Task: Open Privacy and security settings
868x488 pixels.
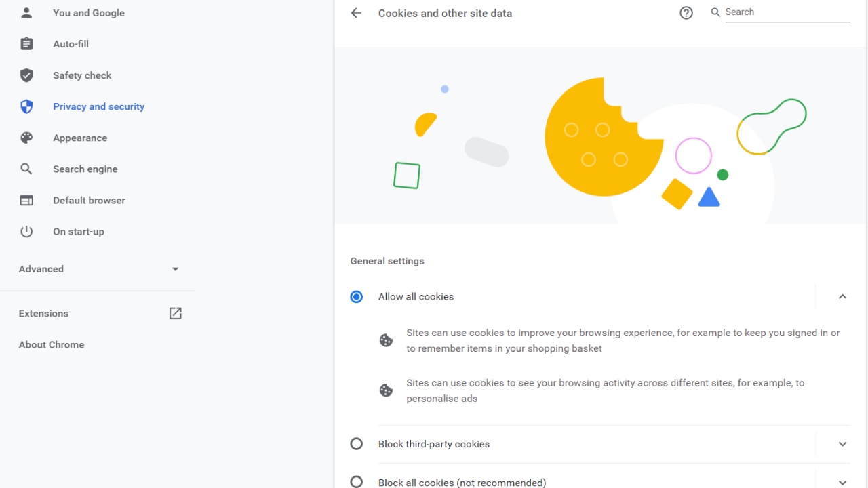Action: pos(98,106)
